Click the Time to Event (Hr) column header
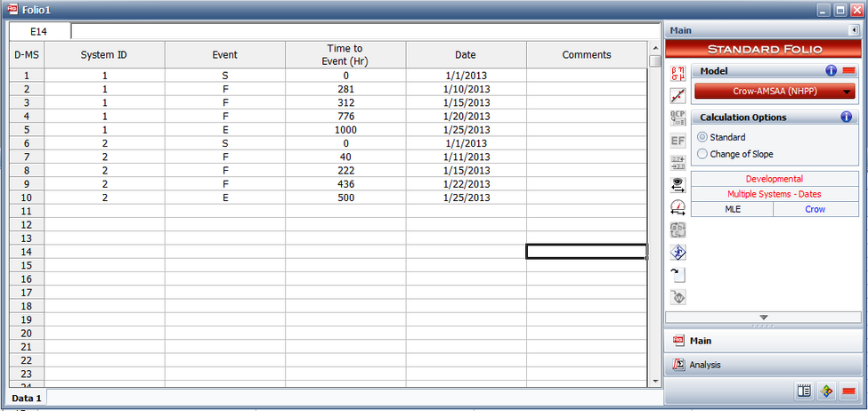868x411 pixels. point(345,55)
